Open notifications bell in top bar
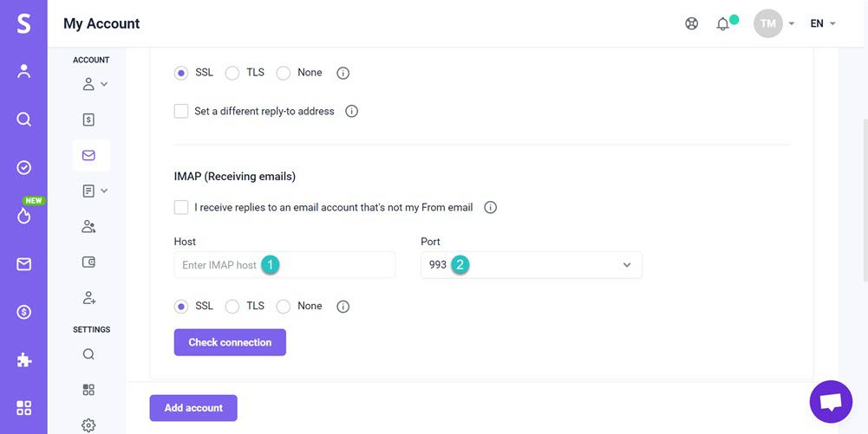Image resolution: width=868 pixels, height=434 pixels. click(723, 24)
